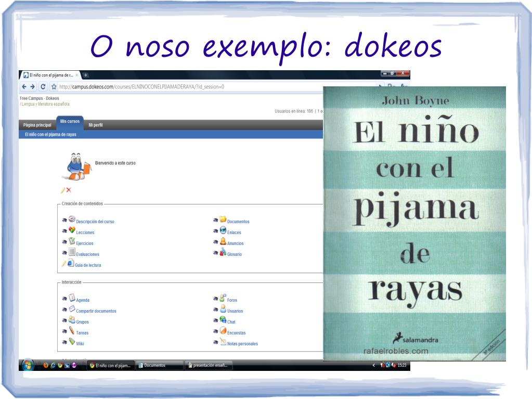Screen dimensions: 532x399
Task: Click the Anuncios bell icon
Action: pyautogui.click(x=223, y=241)
